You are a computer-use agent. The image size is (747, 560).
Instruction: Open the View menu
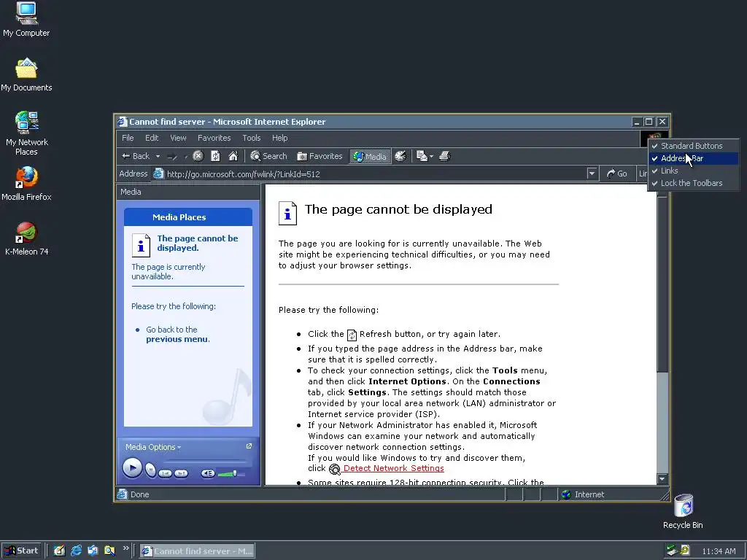tap(178, 138)
